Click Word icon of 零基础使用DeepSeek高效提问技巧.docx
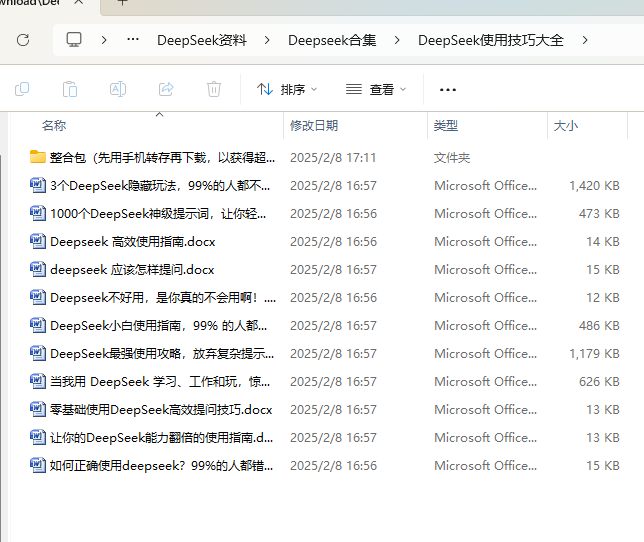Image resolution: width=644 pixels, height=542 pixels. pos(37,409)
